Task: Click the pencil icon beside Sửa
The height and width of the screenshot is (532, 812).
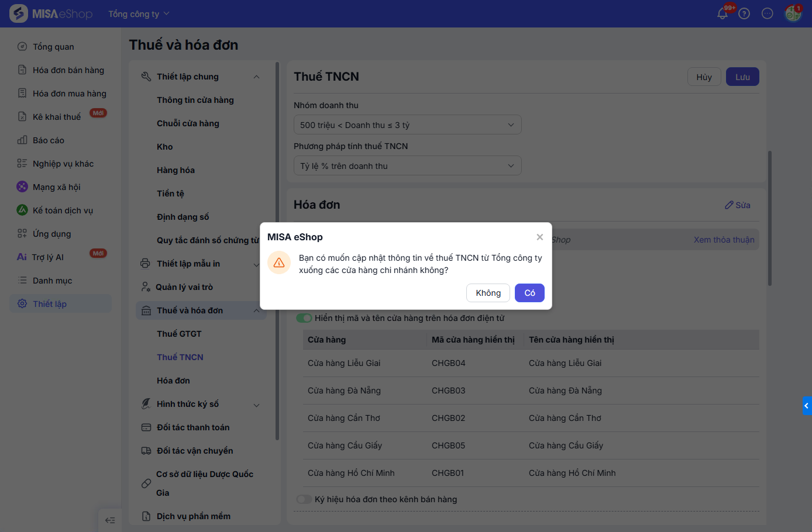Action: 729,205
